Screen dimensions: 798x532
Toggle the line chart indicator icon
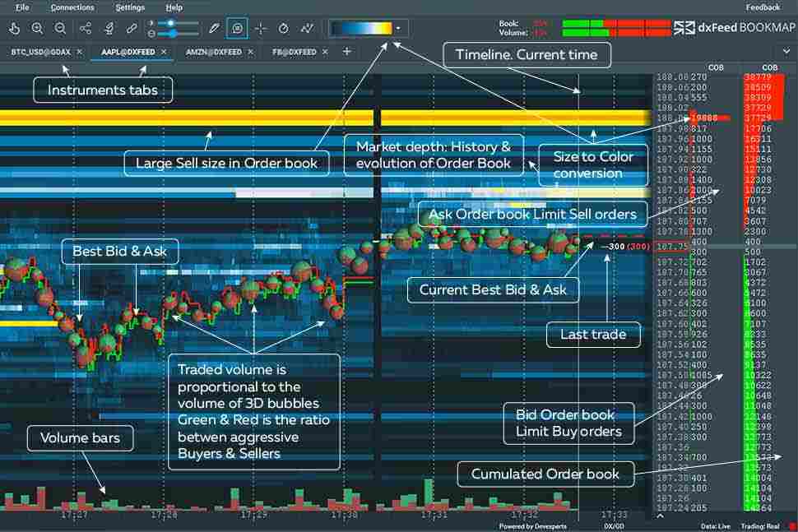click(307, 28)
